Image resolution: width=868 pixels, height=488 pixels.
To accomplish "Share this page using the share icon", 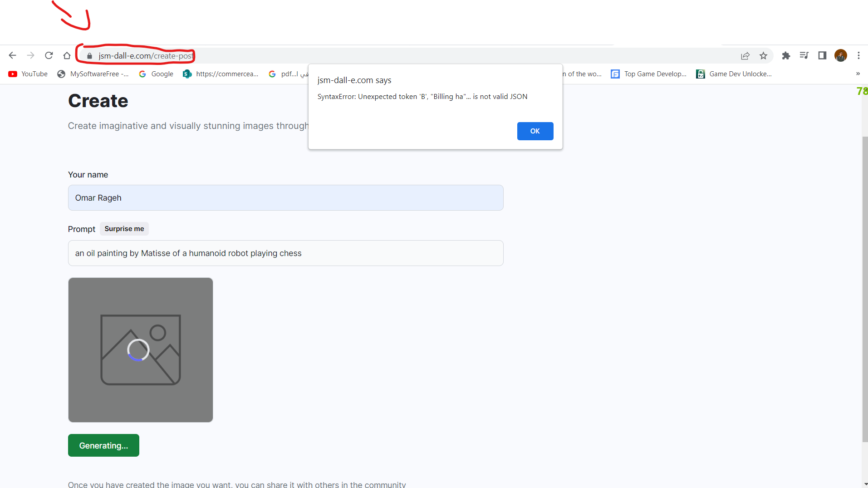I will [x=745, y=56].
